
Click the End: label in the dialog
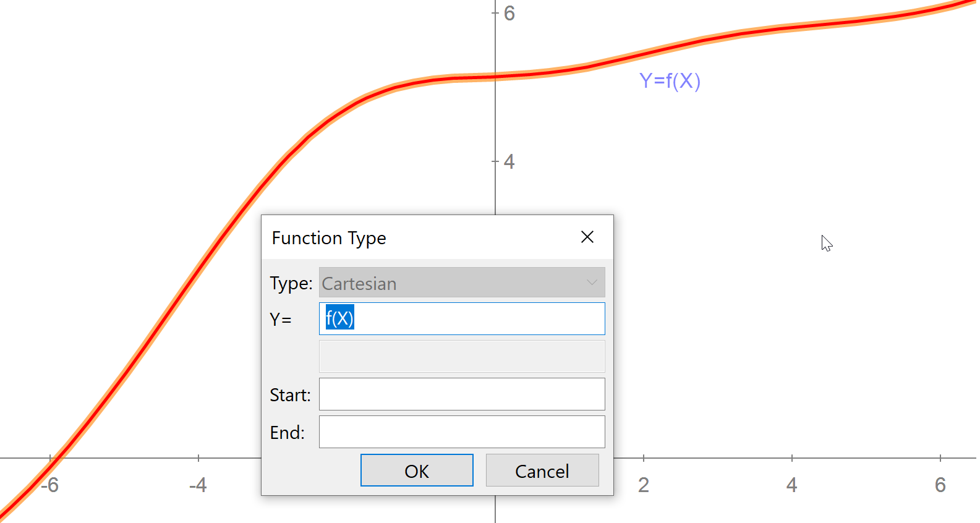point(288,433)
